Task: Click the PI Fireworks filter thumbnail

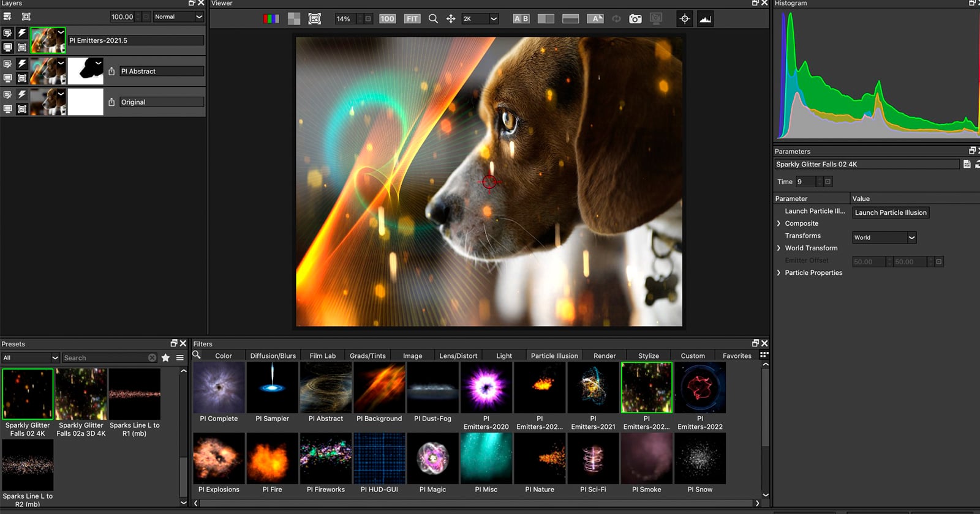Action: pos(326,458)
